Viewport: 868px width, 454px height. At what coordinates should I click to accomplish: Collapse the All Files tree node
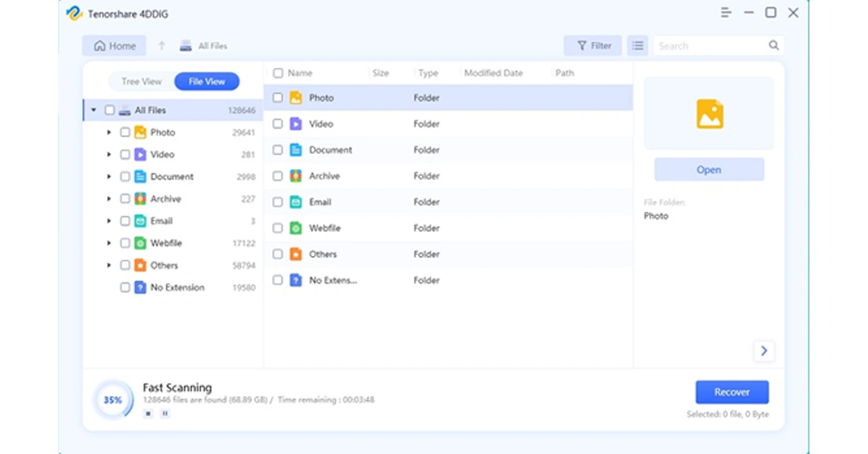(x=93, y=111)
